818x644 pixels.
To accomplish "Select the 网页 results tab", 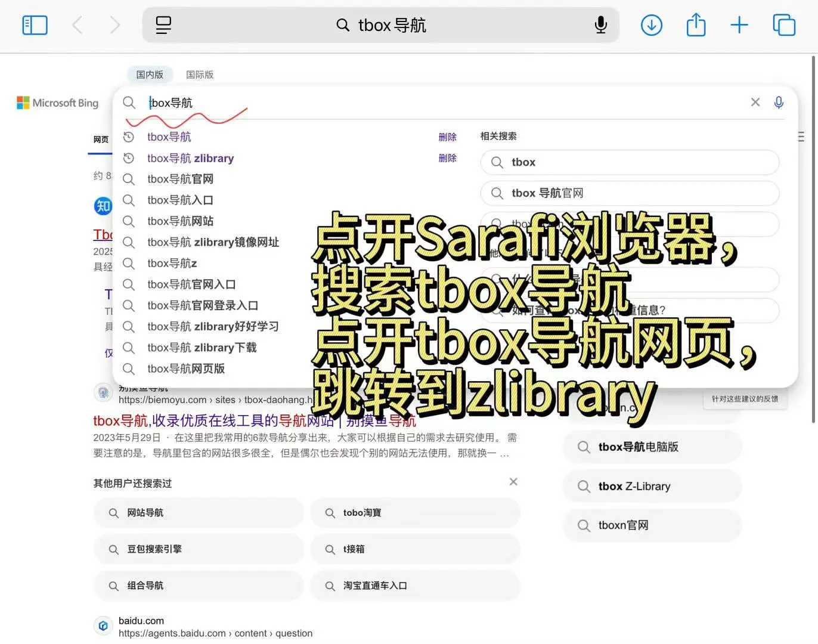I will 101,140.
